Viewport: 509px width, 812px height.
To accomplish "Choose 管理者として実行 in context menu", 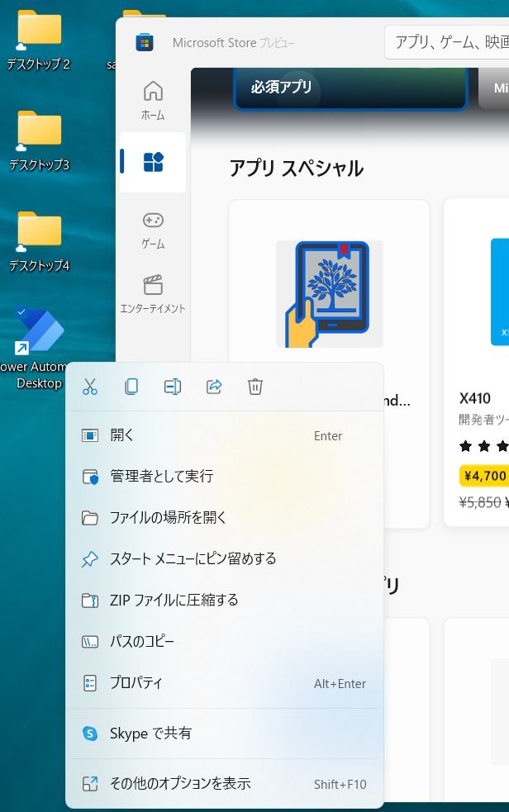I will pos(224,477).
